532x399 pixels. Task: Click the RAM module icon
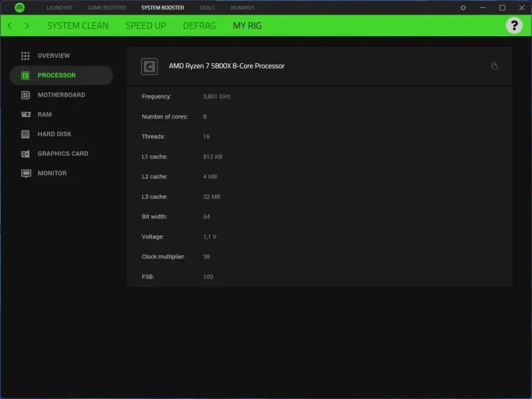(26, 114)
